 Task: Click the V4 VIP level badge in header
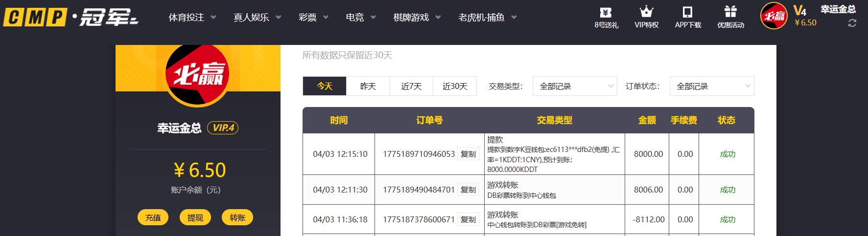[x=800, y=10]
